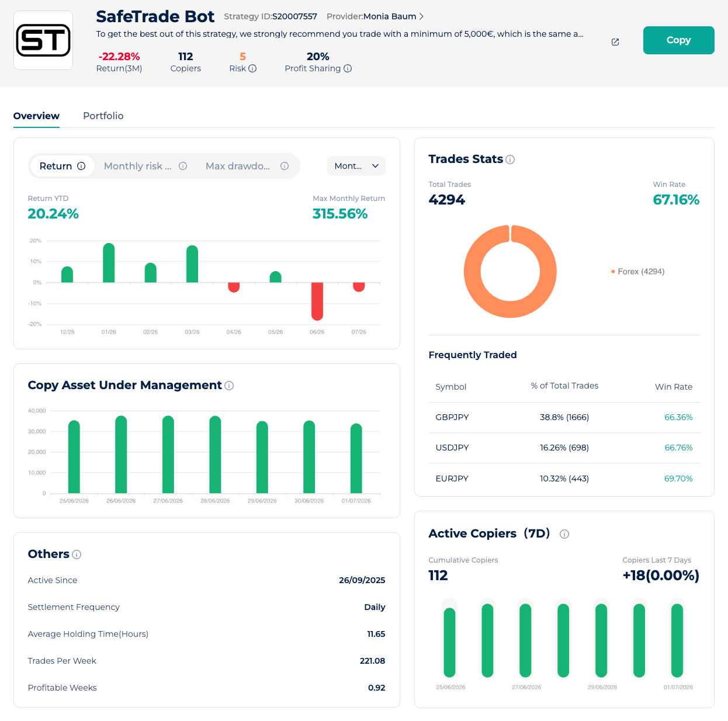
Task: Click the chevron next to Monia Baum
Action: pos(422,16)
